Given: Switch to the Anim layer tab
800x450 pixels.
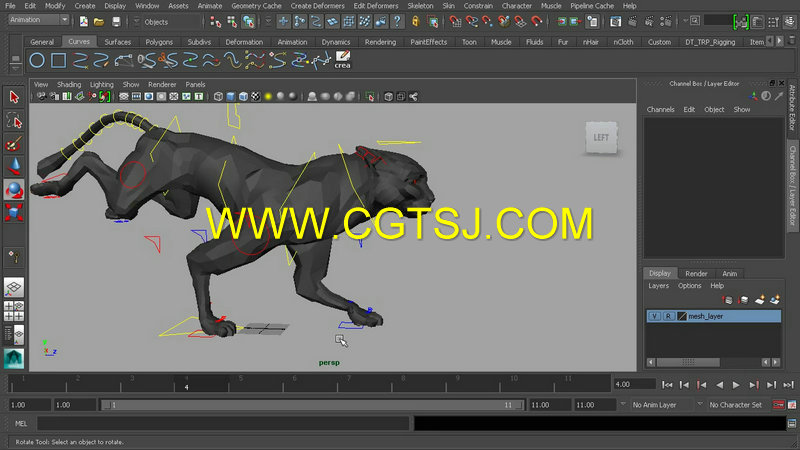Looking at the screenshot, I should 730,273.
